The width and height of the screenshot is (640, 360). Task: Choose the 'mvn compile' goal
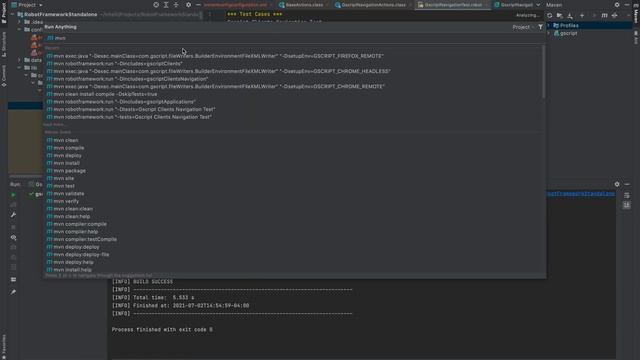[65, 148]
